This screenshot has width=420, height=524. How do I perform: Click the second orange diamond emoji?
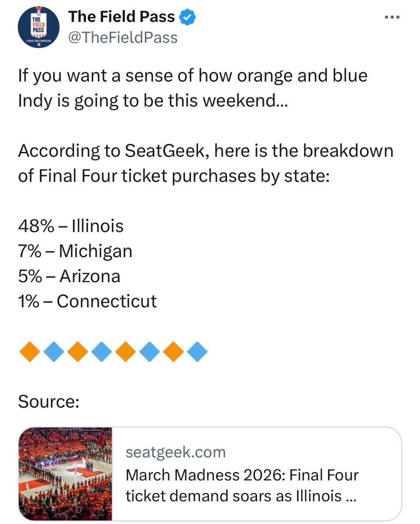[x=78, y=352]
